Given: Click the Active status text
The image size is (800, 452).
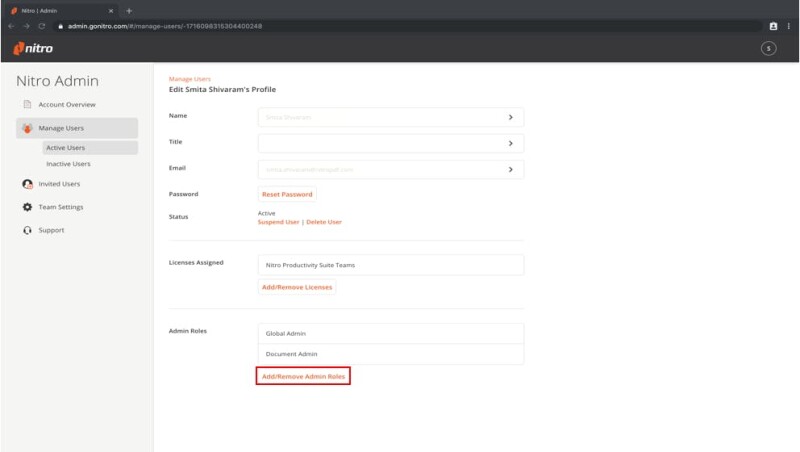Looking at the screenshot, I should point(266,213).
